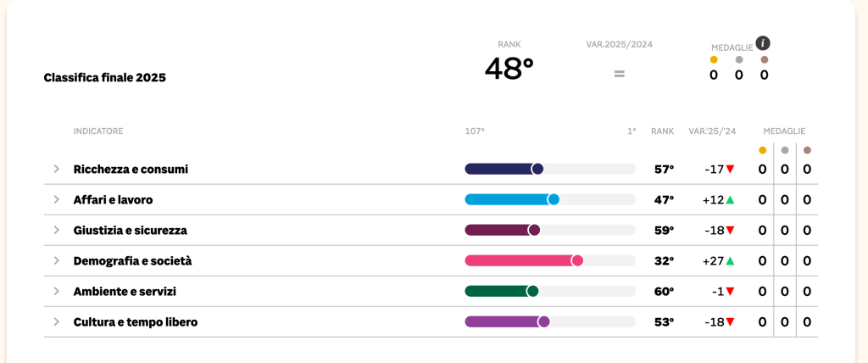Click the equals sign under VAR.2025/2024
The width and height of the screenshot is (868, 363).
620,74
